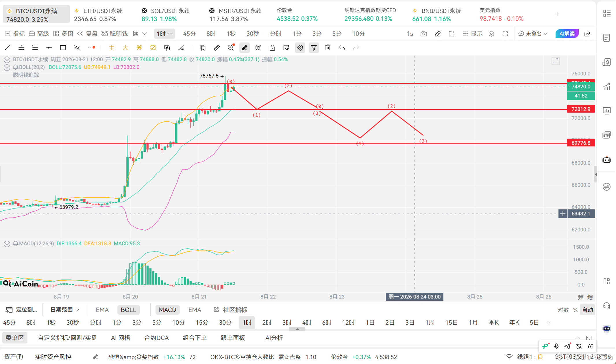Switch to ETH/USDT永续 tab

point(99,14)
